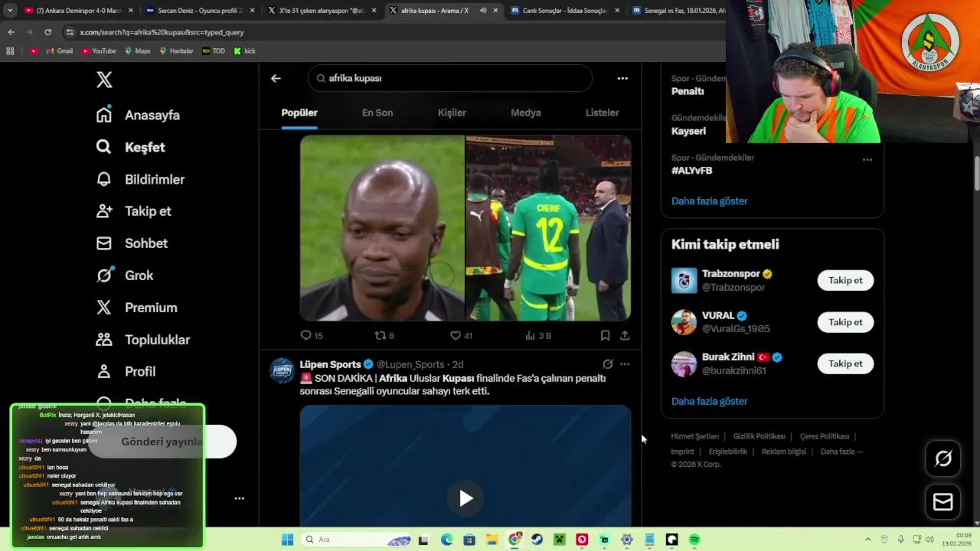The width and height of the screenshot is (980, 551).
Task: View analytics of referee photo post
Action: tap(538, 335)
